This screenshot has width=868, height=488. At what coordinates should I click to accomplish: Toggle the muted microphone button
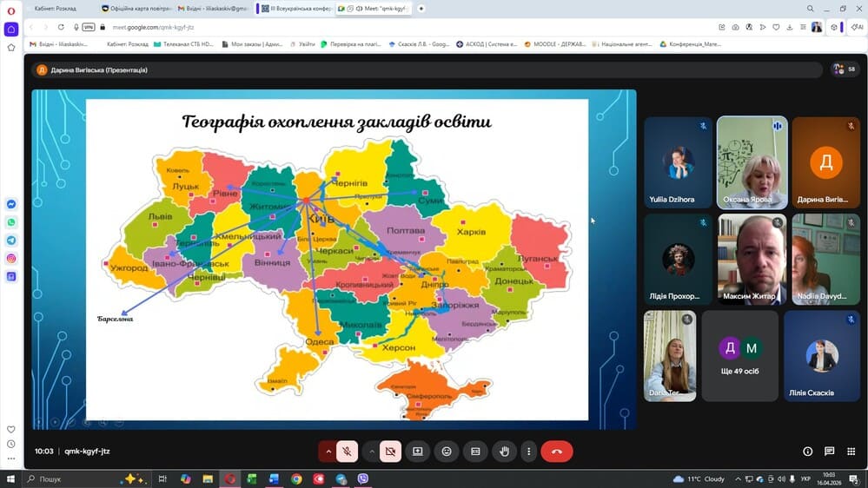tap(347, 452)
